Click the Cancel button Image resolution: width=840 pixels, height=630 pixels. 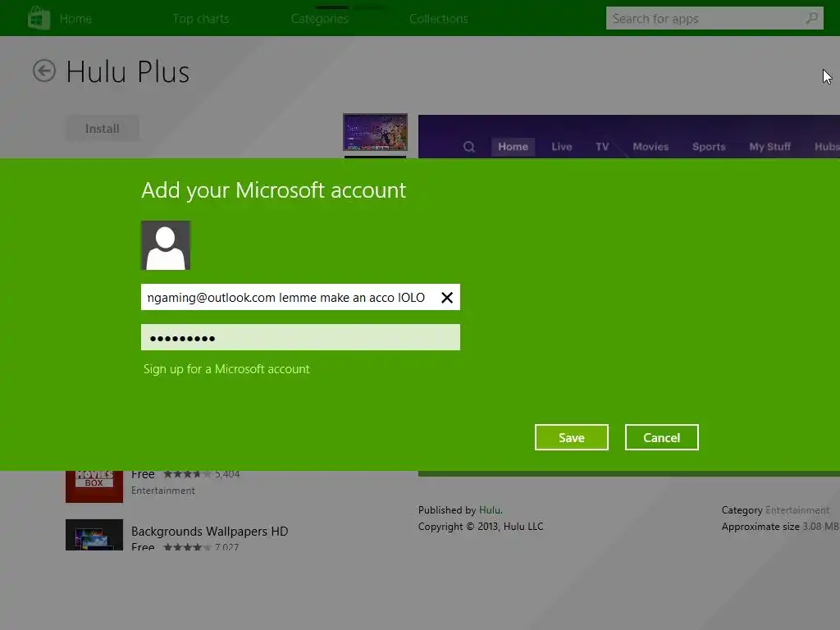tap(662, 437)
